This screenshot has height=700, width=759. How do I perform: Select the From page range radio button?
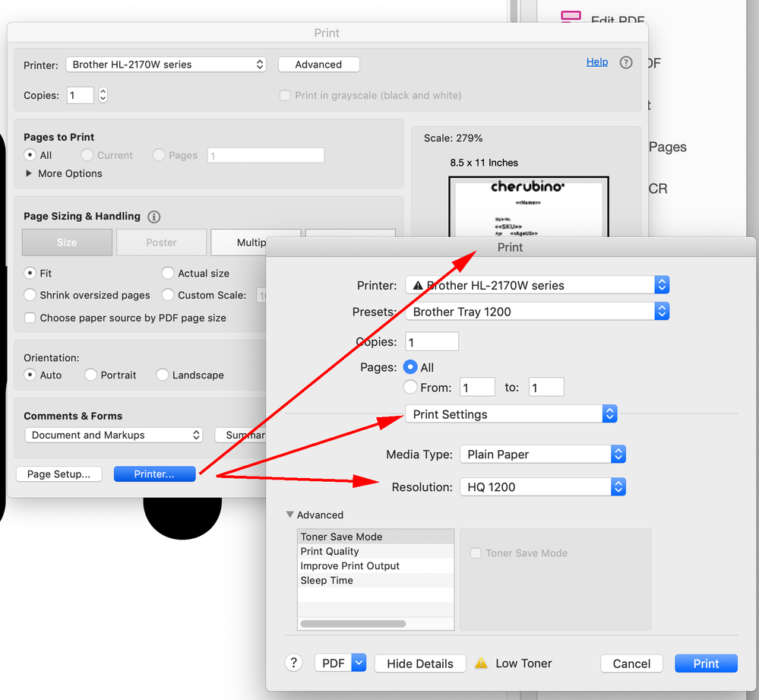point(410,388)
